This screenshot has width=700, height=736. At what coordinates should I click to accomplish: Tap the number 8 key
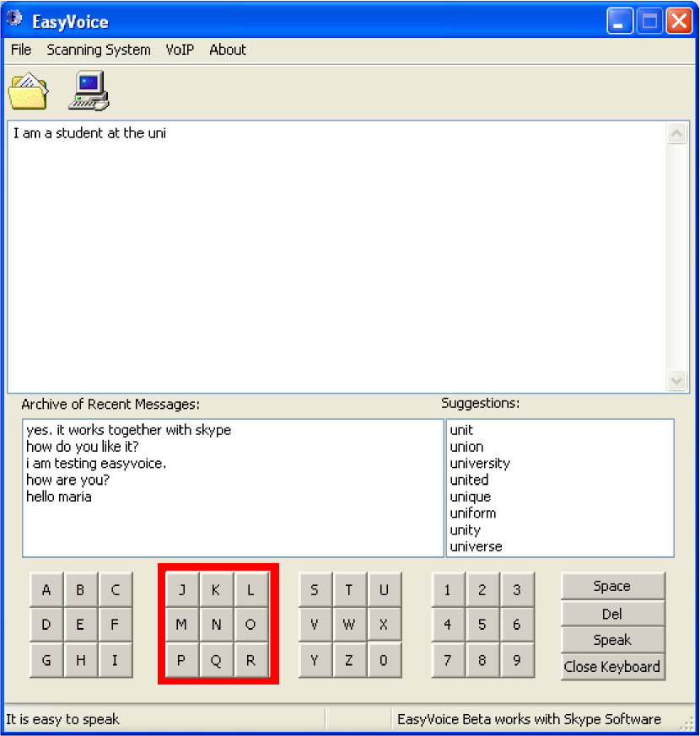[482, 660]
